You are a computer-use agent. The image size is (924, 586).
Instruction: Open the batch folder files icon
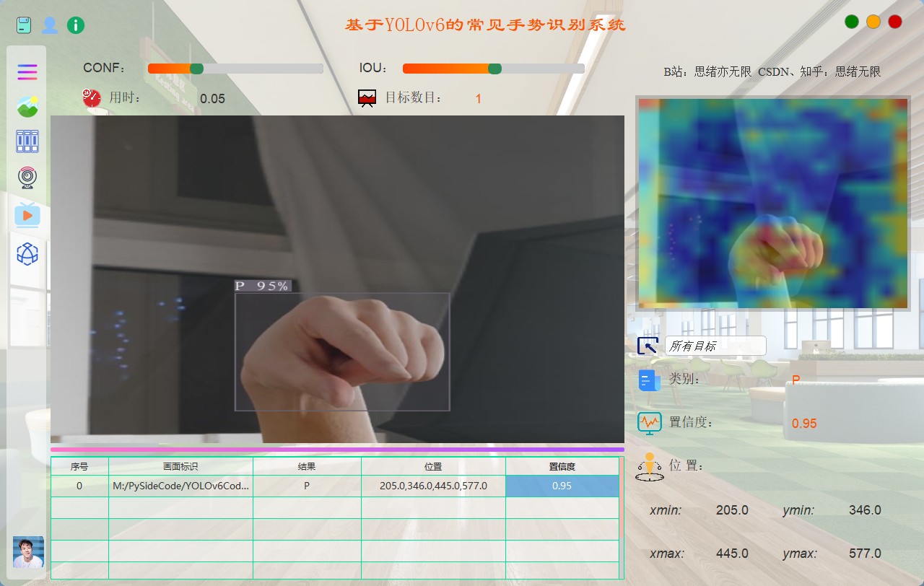(x=27, y=141)
